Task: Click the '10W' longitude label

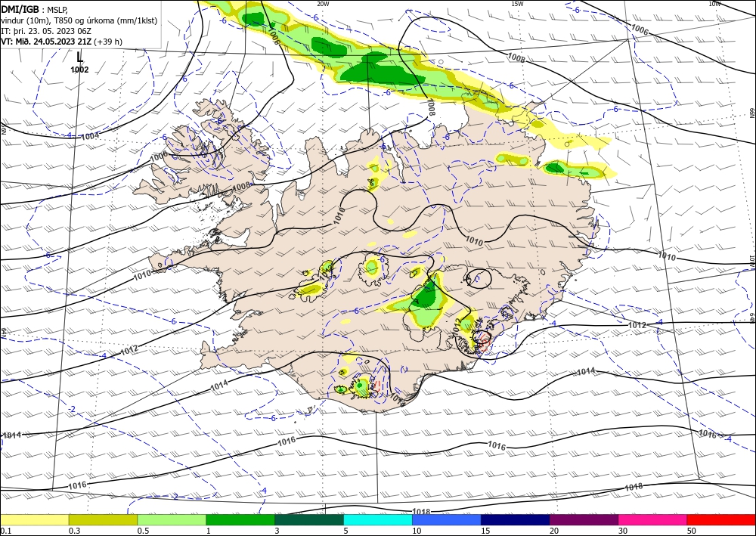Action: [714, 4]
